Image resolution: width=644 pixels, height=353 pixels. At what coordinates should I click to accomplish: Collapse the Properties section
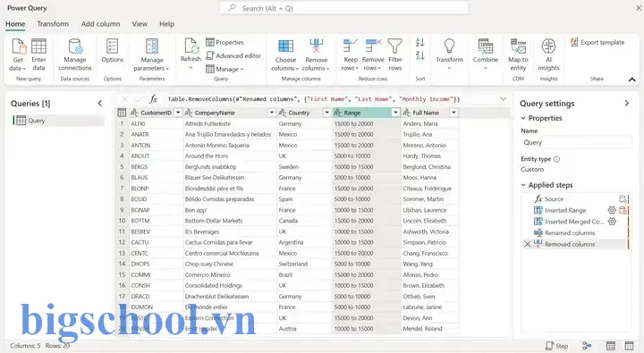[523, 118]
